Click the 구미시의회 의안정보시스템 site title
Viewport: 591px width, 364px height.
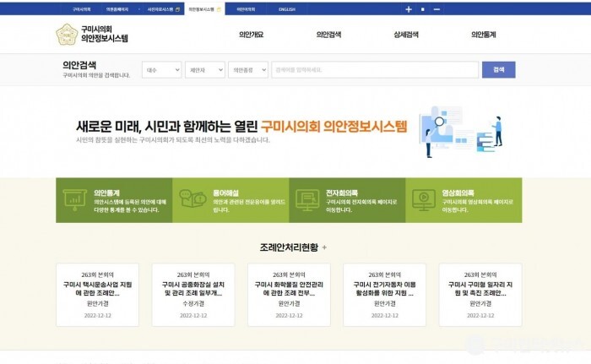(105, 34)
